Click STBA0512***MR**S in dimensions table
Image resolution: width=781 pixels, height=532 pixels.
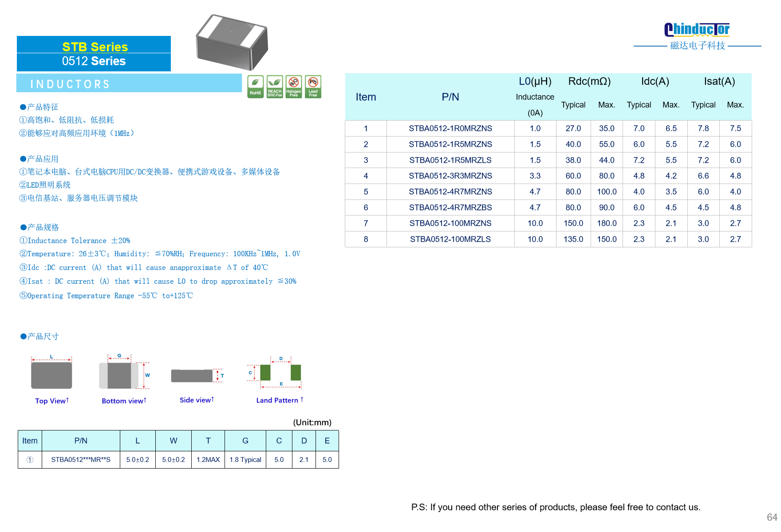tap(81, 460)
